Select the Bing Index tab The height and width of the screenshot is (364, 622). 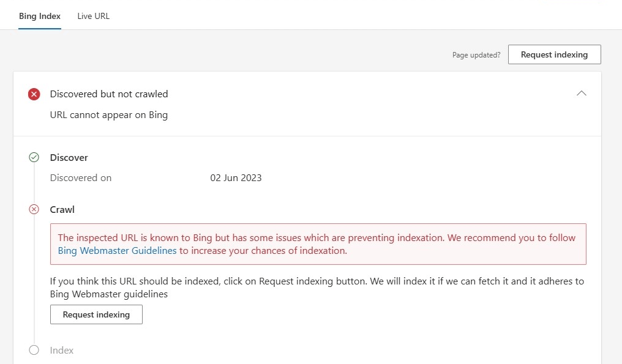click(x=39, y=16)
